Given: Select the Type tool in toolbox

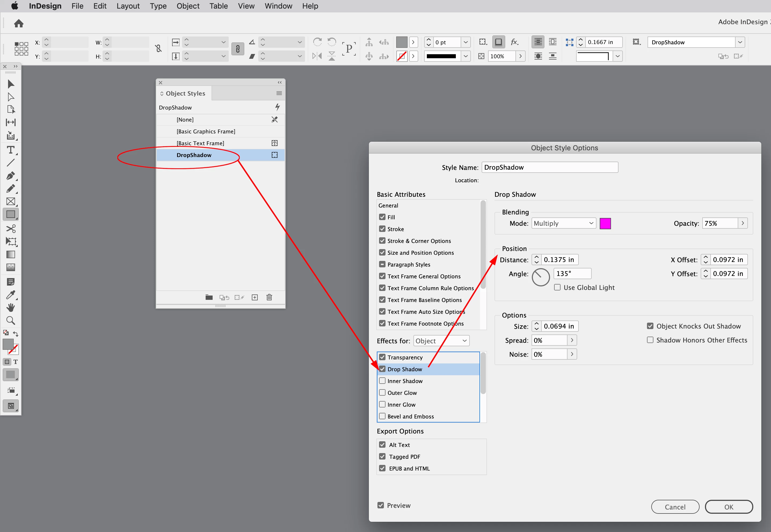Looking at the screenshot, I should pos(10,150).
